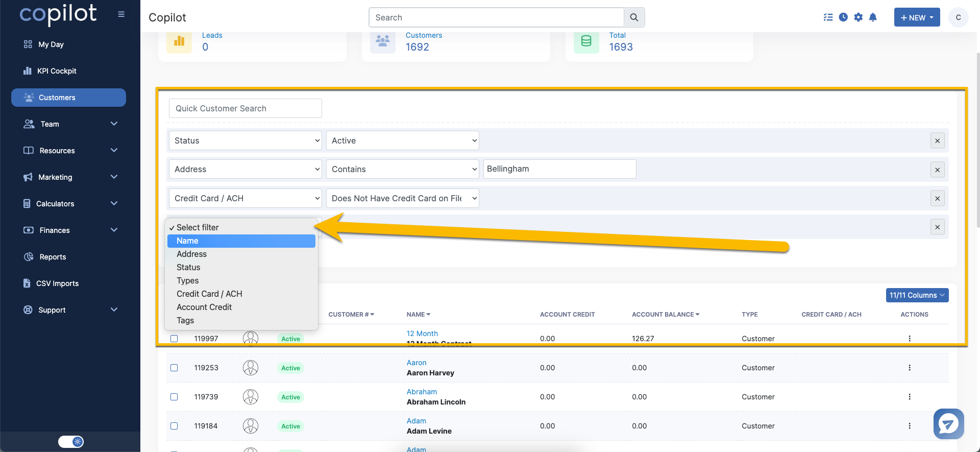980x452 pixels.
Task: Select Credit Card / ACH list option
Action: click(x=241, y=294)
